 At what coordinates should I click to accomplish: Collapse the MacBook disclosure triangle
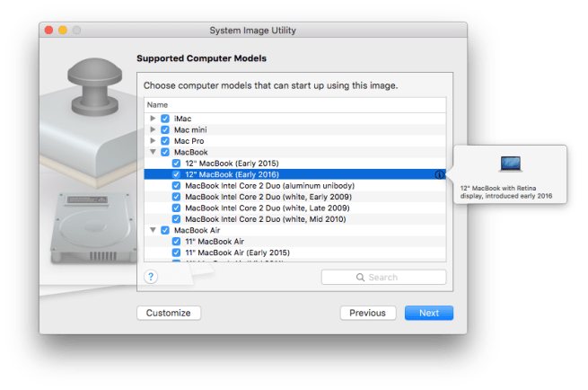153,152
